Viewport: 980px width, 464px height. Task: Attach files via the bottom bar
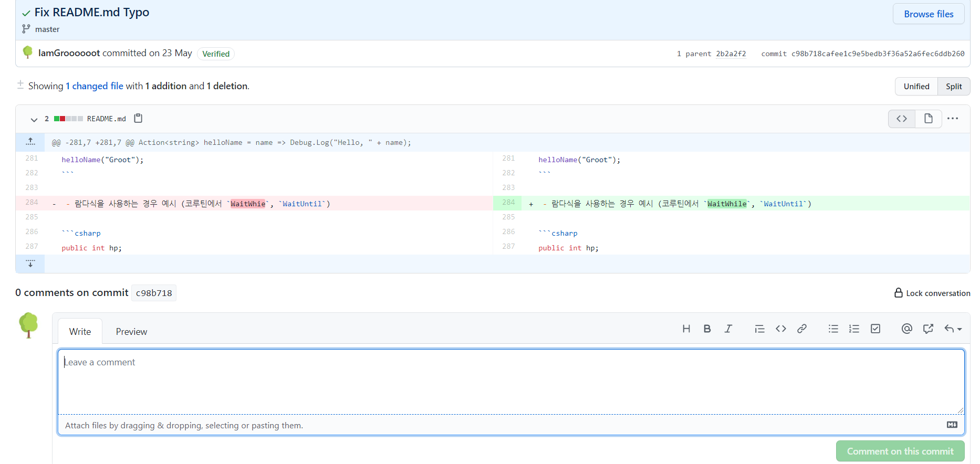point(511,425)
